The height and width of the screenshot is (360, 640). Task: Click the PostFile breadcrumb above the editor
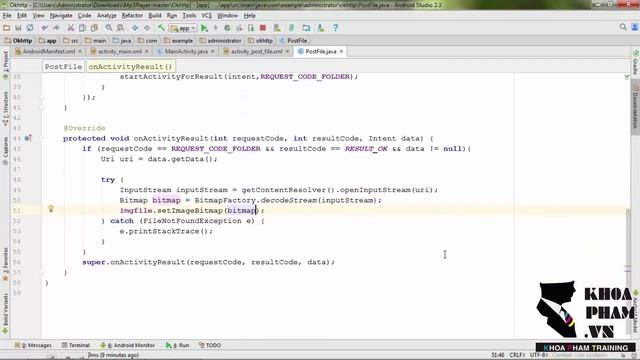(x=63, y=67)
